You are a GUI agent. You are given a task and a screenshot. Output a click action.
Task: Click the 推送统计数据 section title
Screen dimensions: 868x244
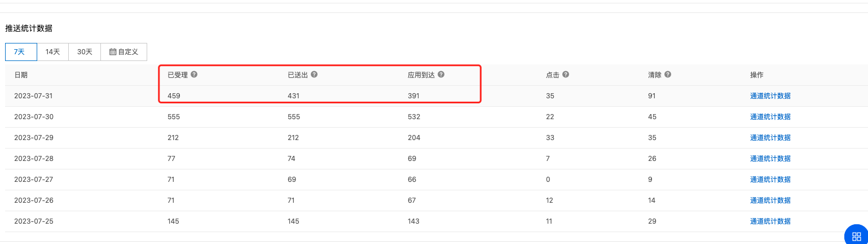pos(29,28)
